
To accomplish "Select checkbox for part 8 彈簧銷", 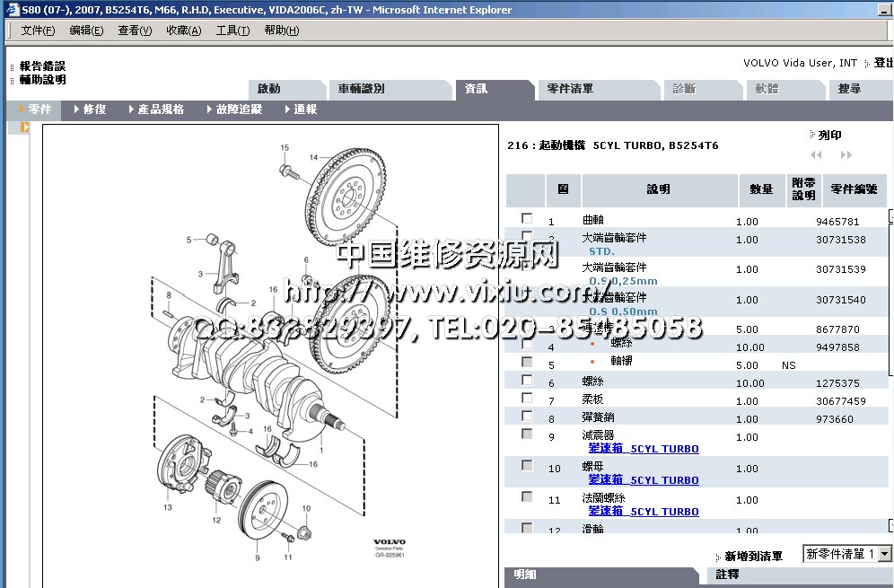I will pyautogui.click(x=527, y=416).
